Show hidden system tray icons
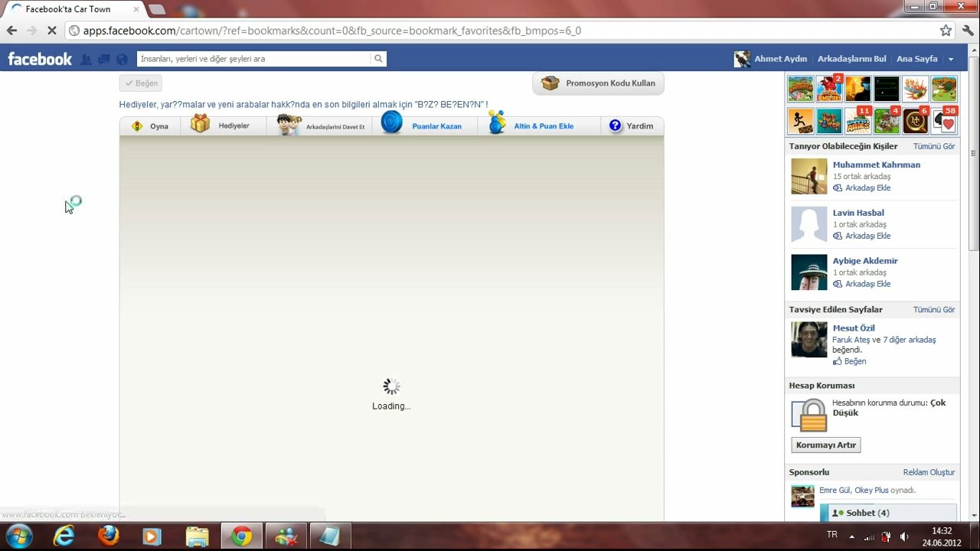 point(851,536)
